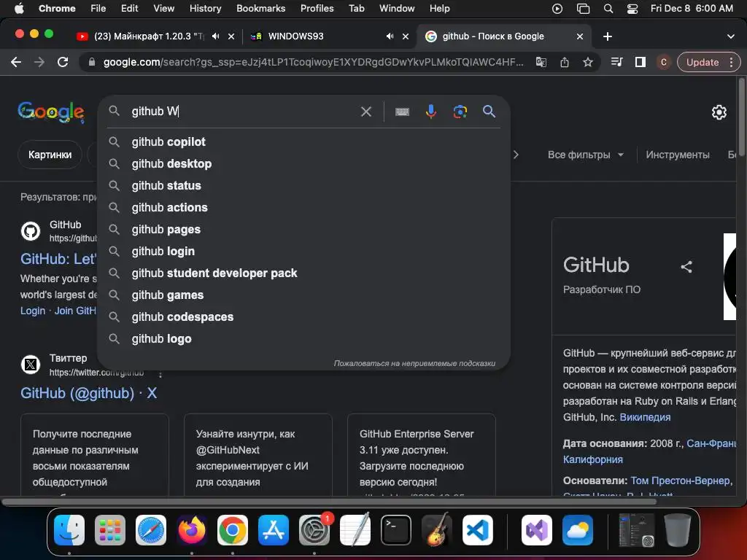This screenshot has width=747, height=560.
Task: Choose the github status suggestion
Action: (x=303, y=186)
